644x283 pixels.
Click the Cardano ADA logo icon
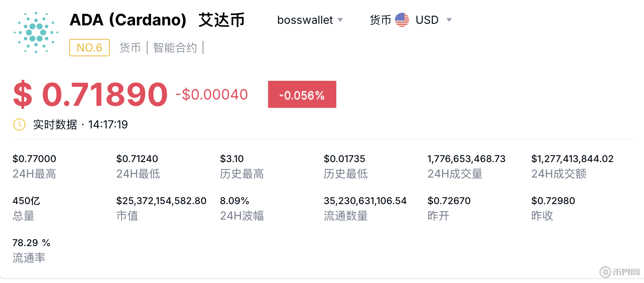click(x=36, y=33)
